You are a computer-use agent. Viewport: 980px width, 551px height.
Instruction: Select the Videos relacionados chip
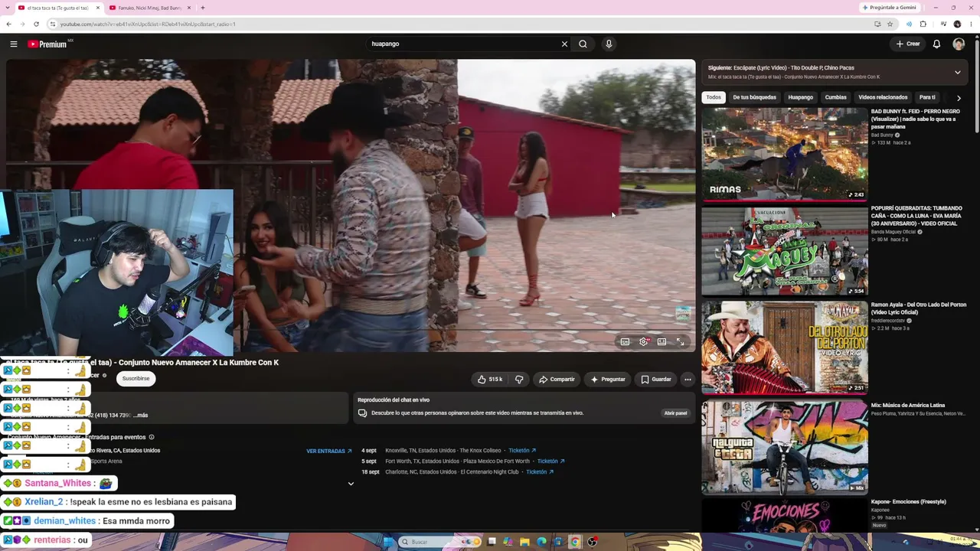[x=883, y=97]
